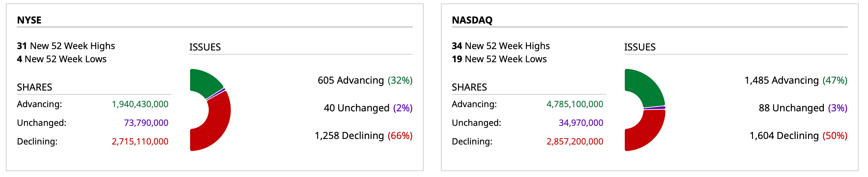This screenshot has width=868, height=177.
Task: Click the 605 Advancing (32%) legend entry
Action: 365,80
